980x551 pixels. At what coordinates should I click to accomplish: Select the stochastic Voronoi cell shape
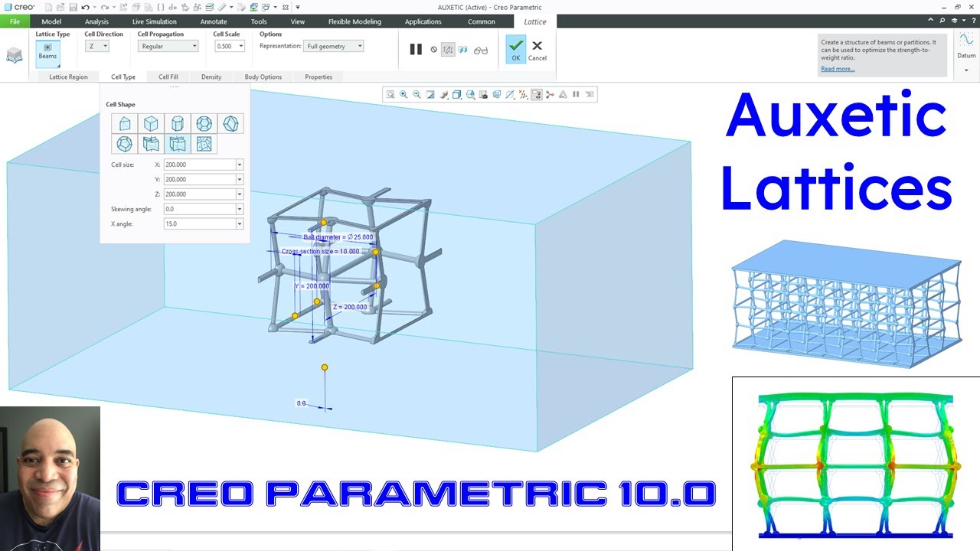204,144
